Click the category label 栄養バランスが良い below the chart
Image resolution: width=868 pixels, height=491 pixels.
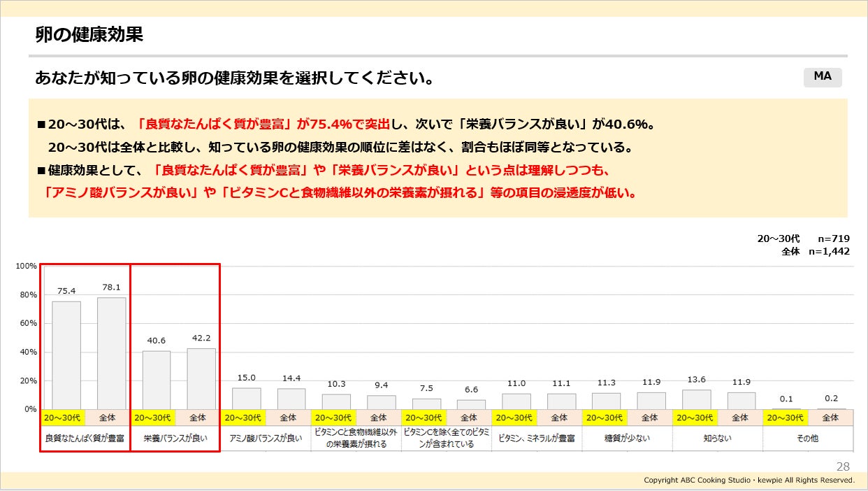pos(175,439)
